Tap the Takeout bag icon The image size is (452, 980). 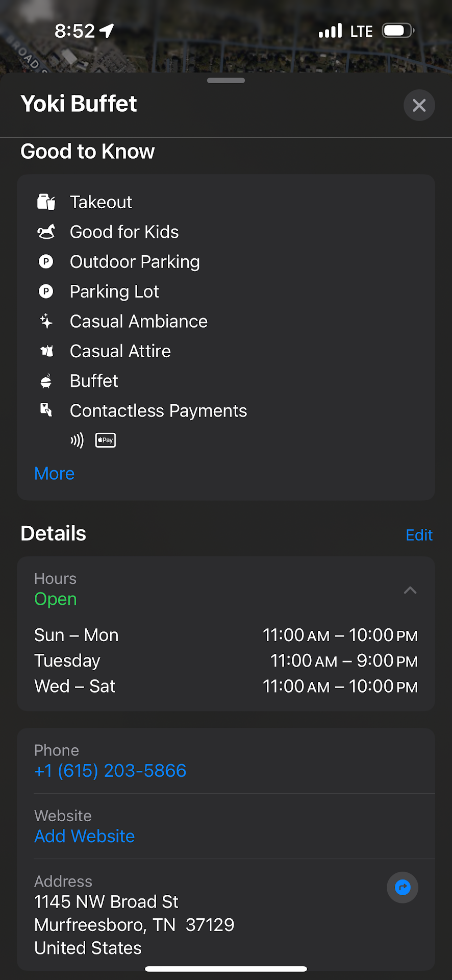click(x=46, y=202)
